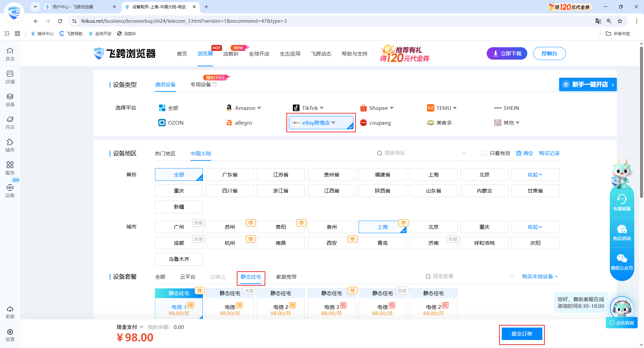
Task: Open the 设备 (devices) sidebar icon
Action: [10, 100]
